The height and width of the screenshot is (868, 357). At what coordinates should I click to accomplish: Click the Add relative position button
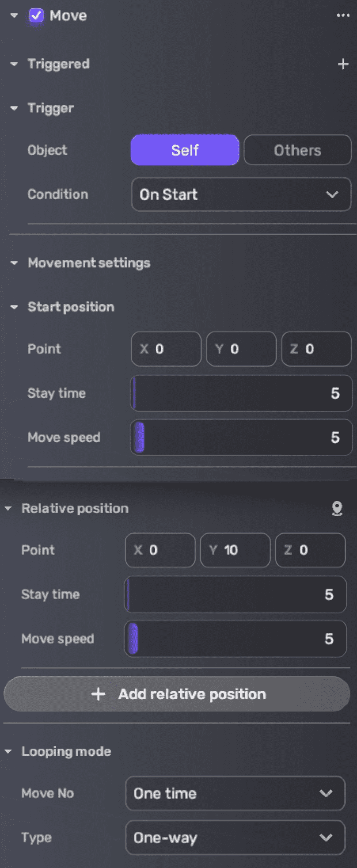(x=177, y=694)
